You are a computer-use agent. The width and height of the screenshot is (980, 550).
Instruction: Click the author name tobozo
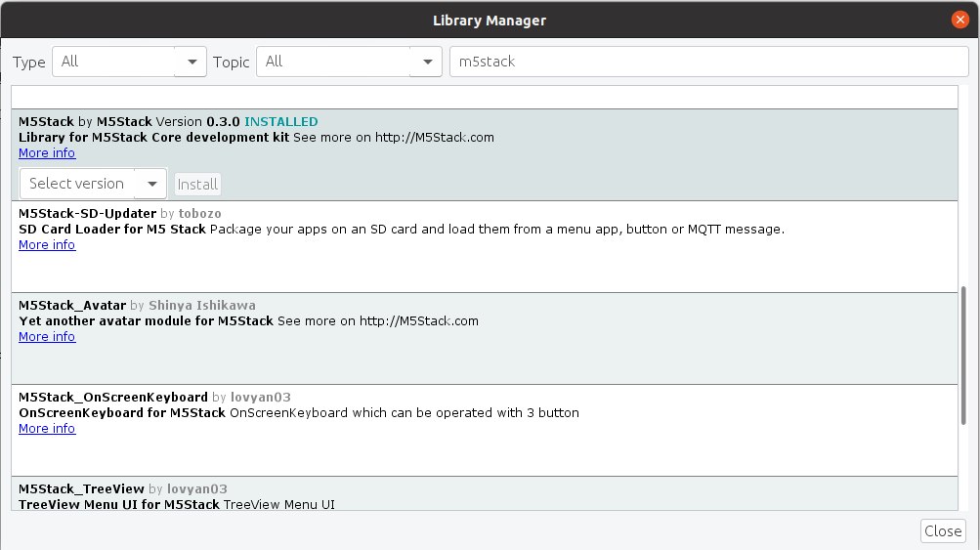200,214
